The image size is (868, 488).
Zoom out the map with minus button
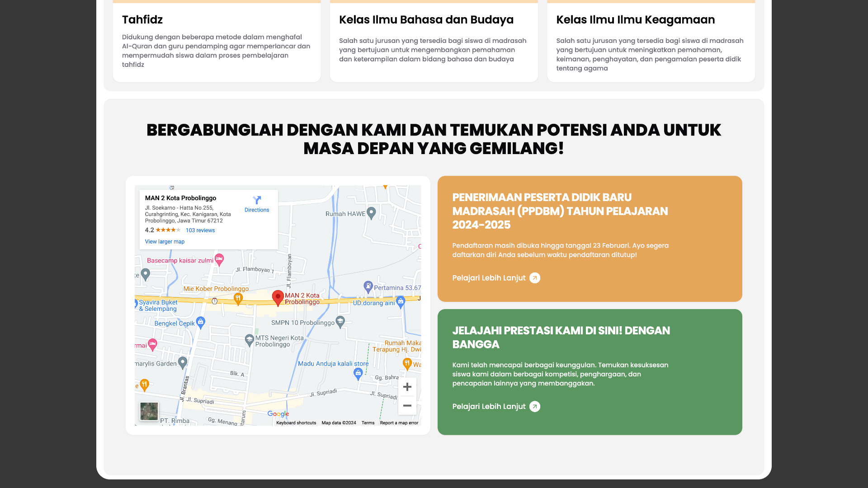coord(407,406)
